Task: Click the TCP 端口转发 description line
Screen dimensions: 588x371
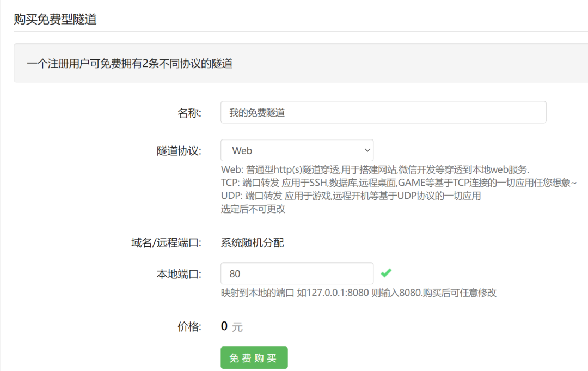Action: 398,183
